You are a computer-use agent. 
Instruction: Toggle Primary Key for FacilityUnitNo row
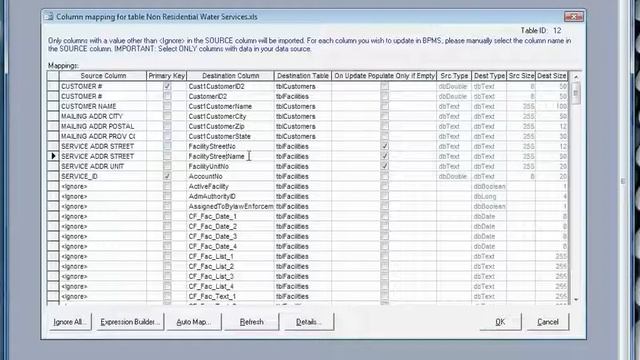pos(167,166)
